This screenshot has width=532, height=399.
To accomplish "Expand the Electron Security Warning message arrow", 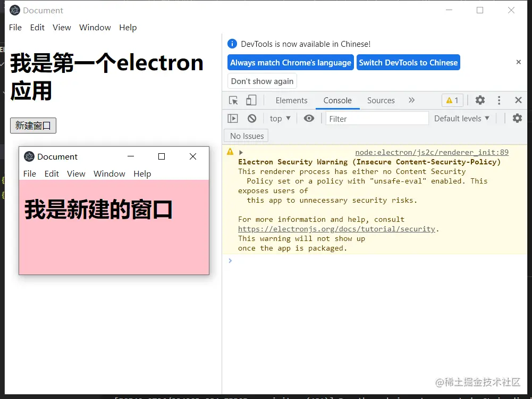I will 241,153.
